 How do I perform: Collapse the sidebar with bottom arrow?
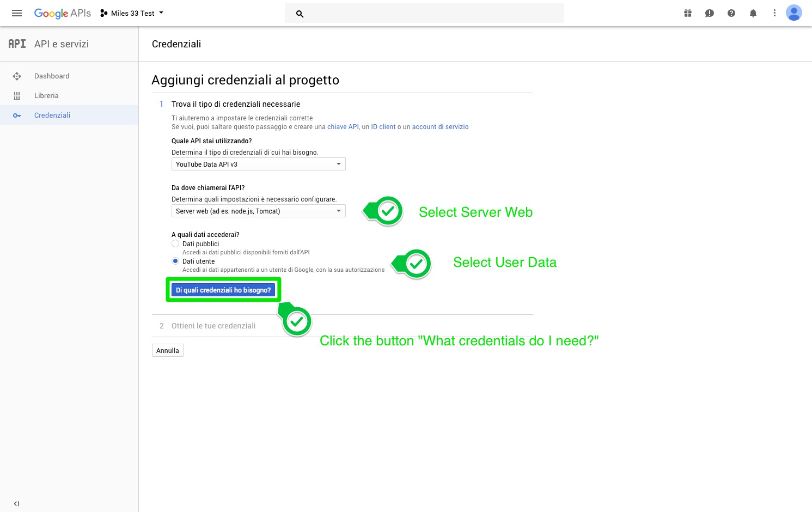[16, 504]
